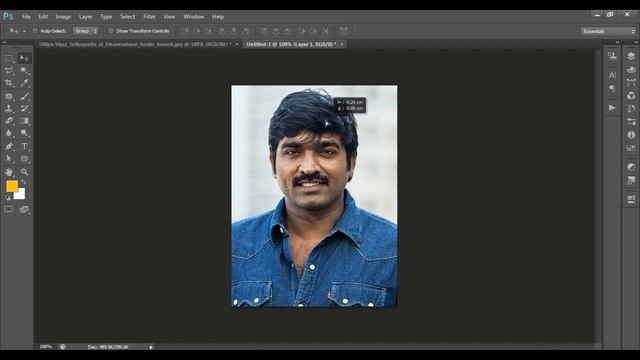640x360 pixels.
Task: Open the Change Screen Mode button
Action: click(24, 209)
